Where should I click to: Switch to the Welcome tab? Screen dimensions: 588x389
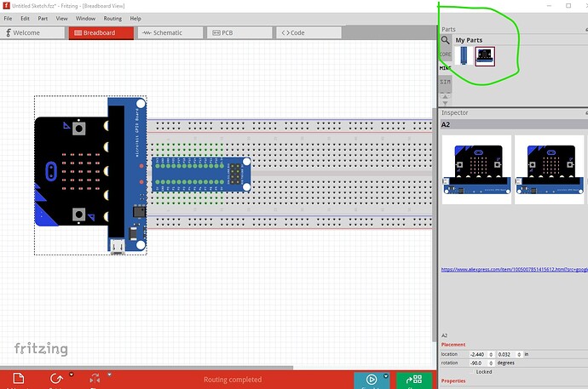tap(32, 32)
